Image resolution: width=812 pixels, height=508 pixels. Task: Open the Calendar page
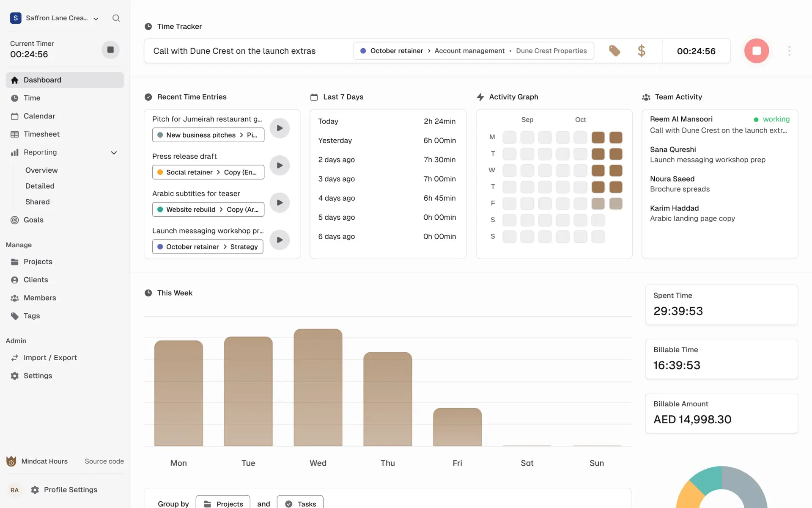(x=65, y=116)
